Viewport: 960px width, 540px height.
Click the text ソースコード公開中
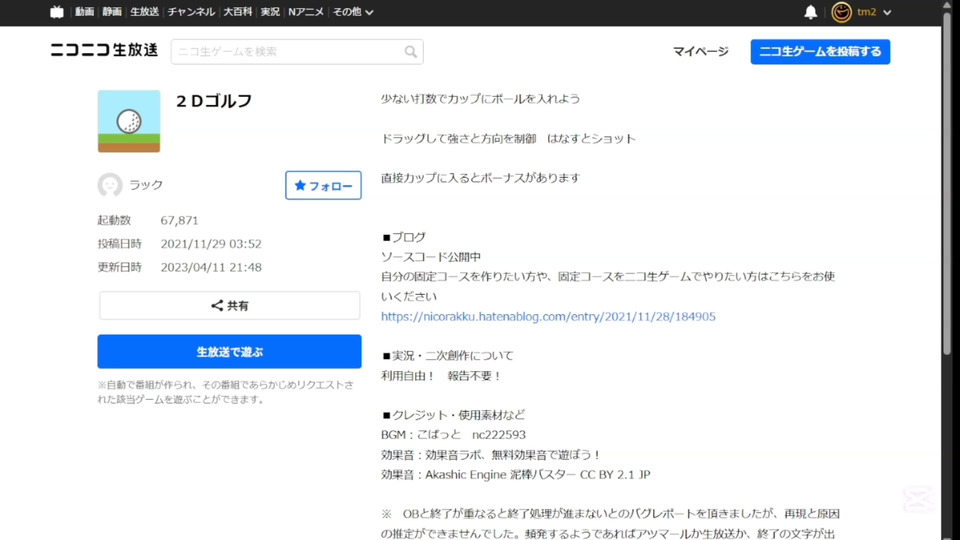[x=431, y=257]
